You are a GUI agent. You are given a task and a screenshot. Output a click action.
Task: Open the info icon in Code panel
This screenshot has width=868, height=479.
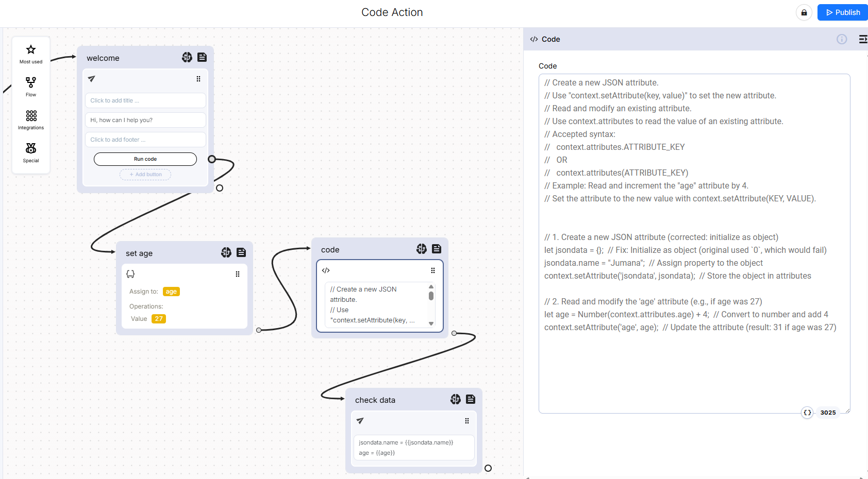tap(842, 39)
